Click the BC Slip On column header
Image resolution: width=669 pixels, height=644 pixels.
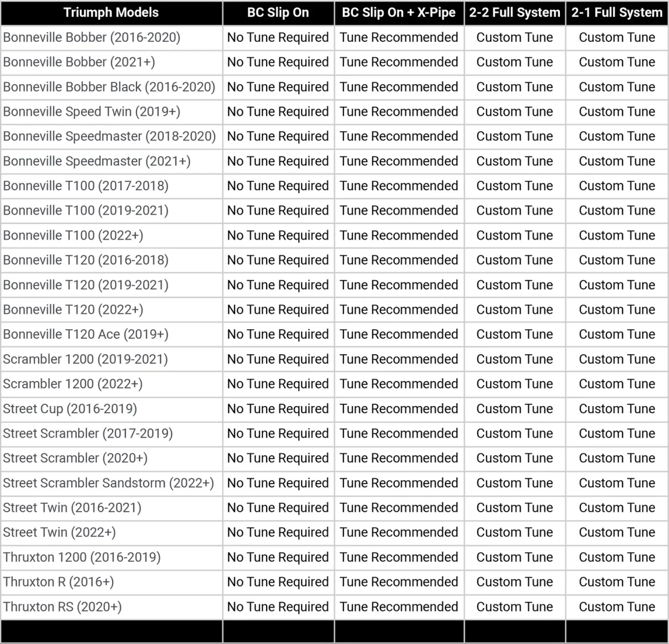(x=278, y=13)
